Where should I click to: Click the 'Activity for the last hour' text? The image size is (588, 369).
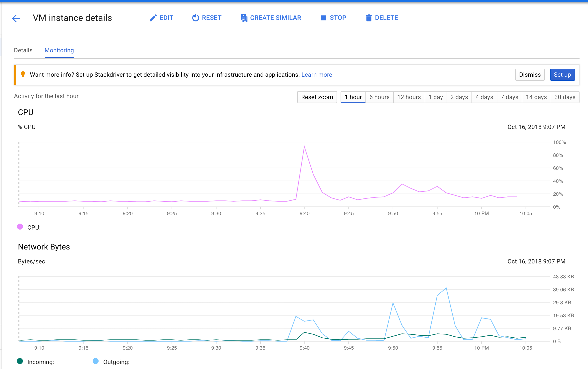click(46, 96)
